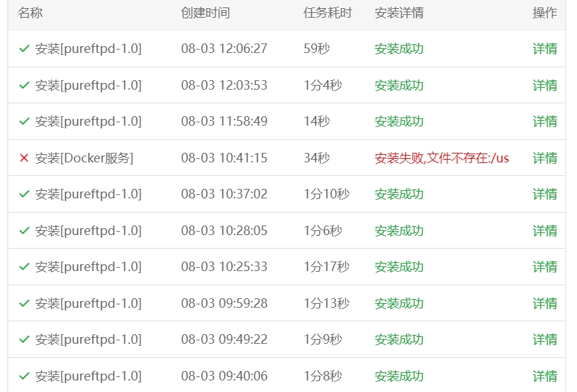Open 详情 for the 10:28:05 task
This screenshot has width=577, height=392.
[x=545, y=231]
